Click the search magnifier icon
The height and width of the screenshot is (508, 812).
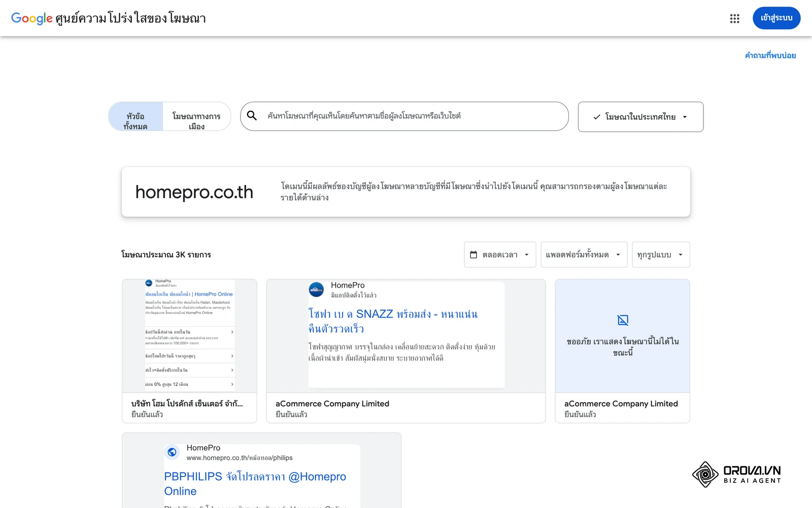tap(252, 116)
